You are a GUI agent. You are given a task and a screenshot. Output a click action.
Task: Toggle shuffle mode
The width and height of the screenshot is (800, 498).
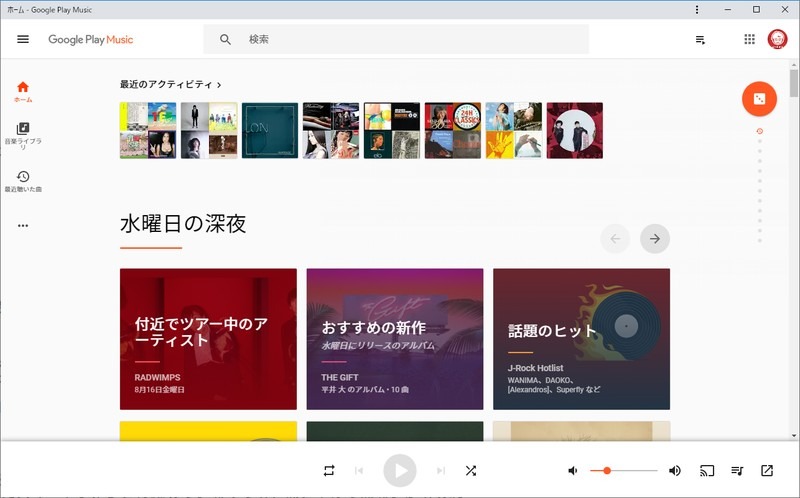coord(471,470)
